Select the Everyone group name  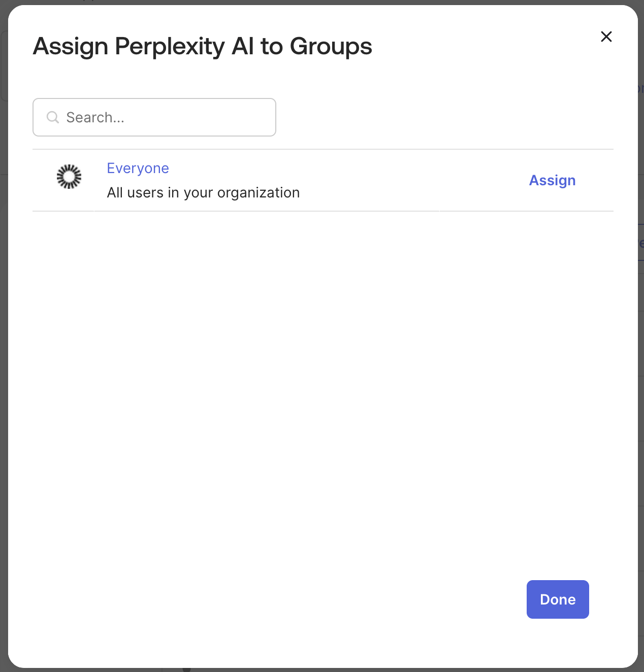(x=138, y=168)
